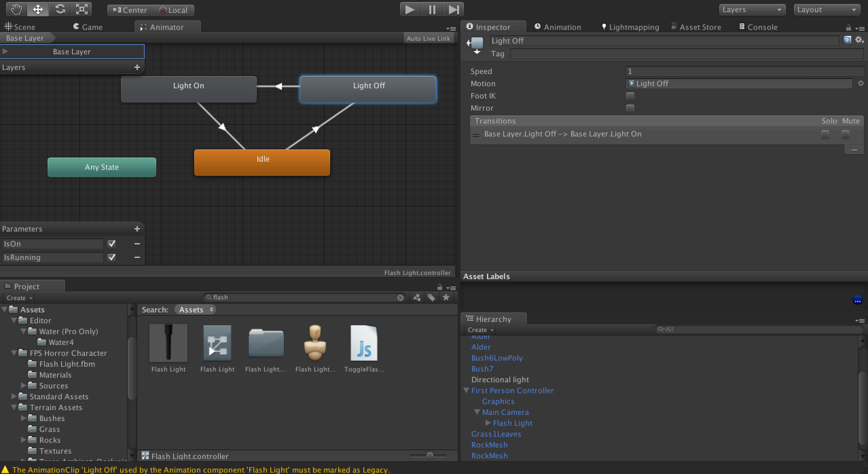Select the Flash Light animator controller asset
The width and height of the screenshot is (868, 474).
click(217, 348)
